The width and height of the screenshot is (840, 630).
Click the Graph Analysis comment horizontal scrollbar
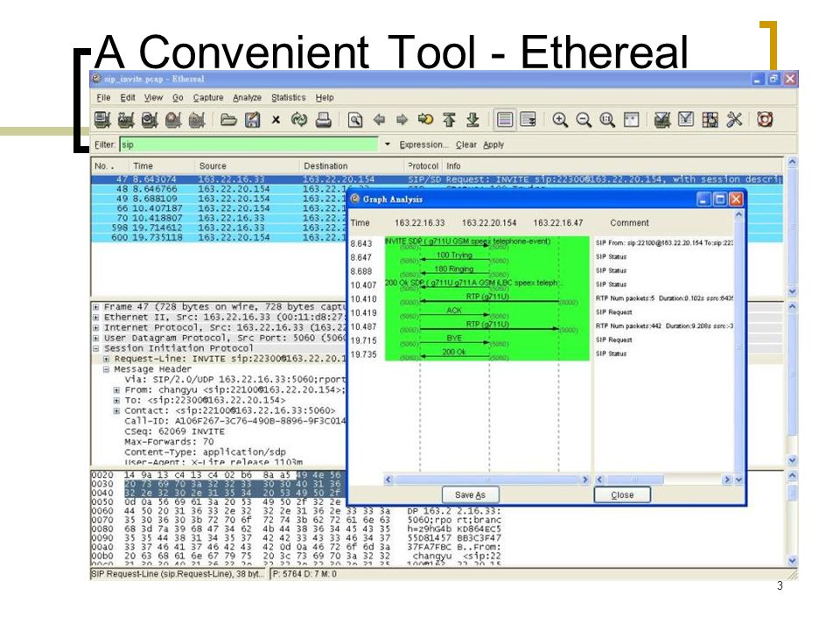[663, 479]
